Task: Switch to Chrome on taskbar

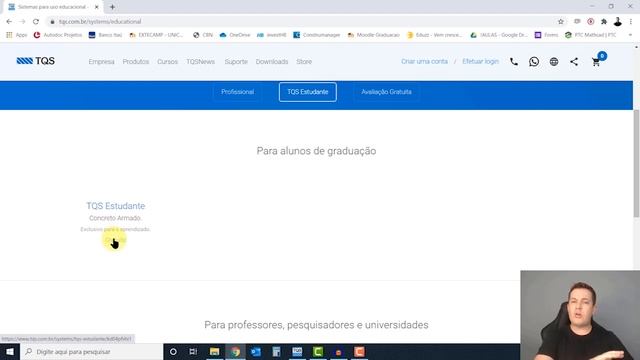Action: coord(236,351)
